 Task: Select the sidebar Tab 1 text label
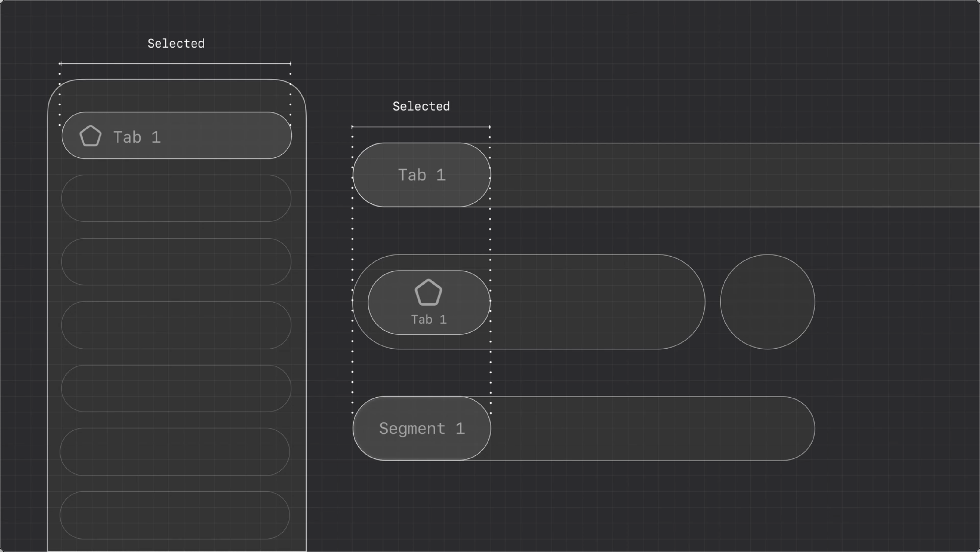tap(137, 137)
